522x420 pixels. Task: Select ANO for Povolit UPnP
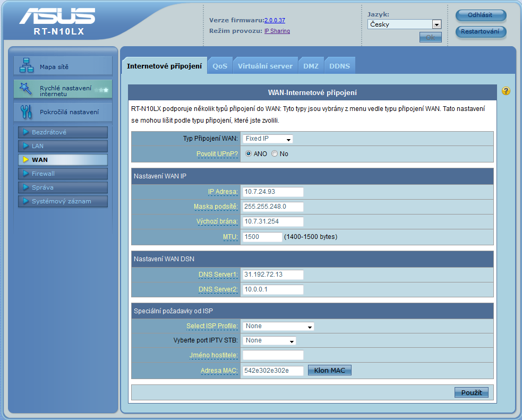249,154
